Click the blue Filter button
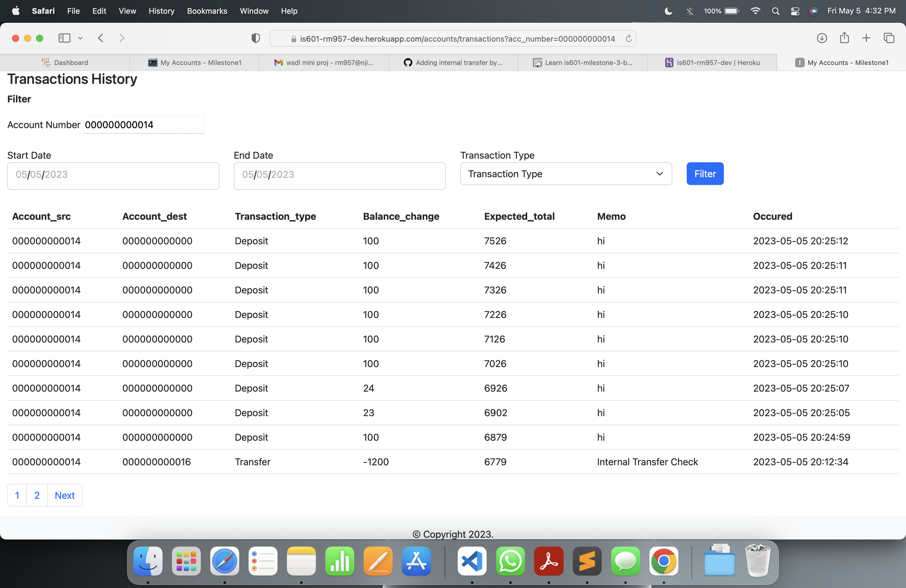 pyautogui.click(x=705, y=174)
